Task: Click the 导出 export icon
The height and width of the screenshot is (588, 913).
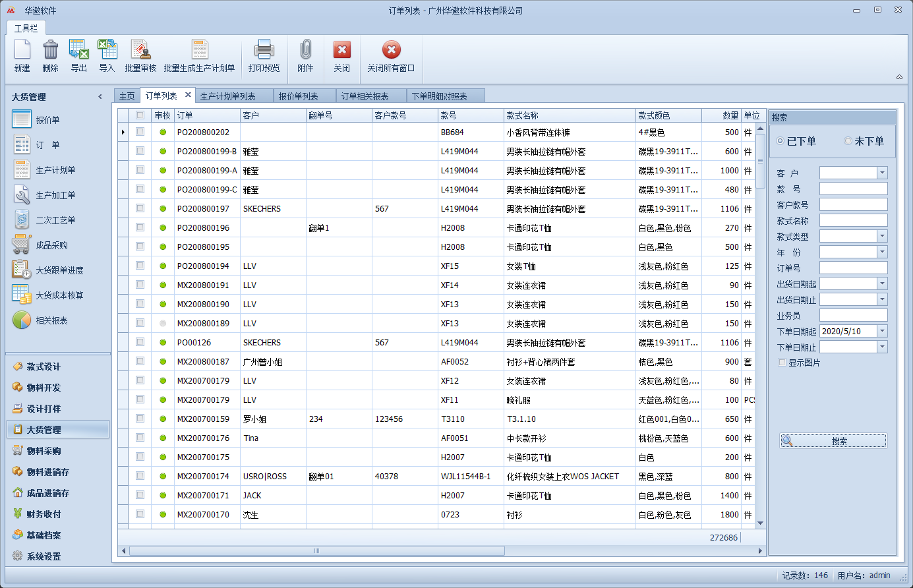Action: [x=79, y=50]
